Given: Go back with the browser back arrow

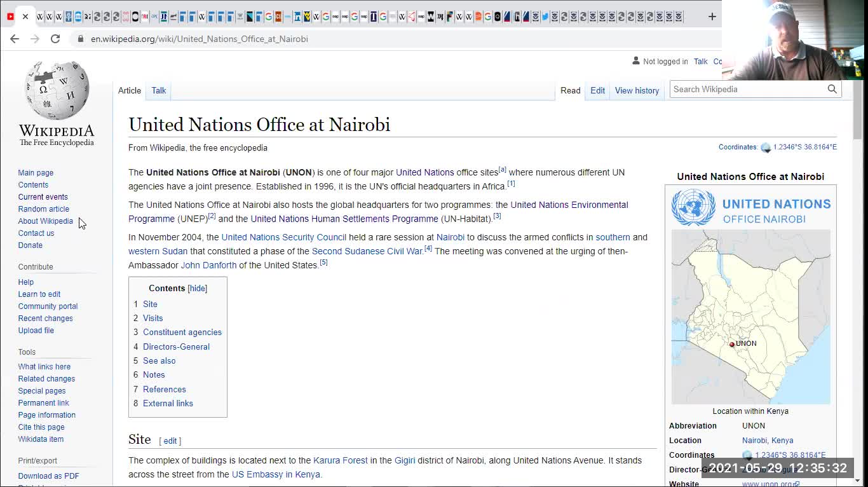Looking at the screenshot, I should point(15,39).
